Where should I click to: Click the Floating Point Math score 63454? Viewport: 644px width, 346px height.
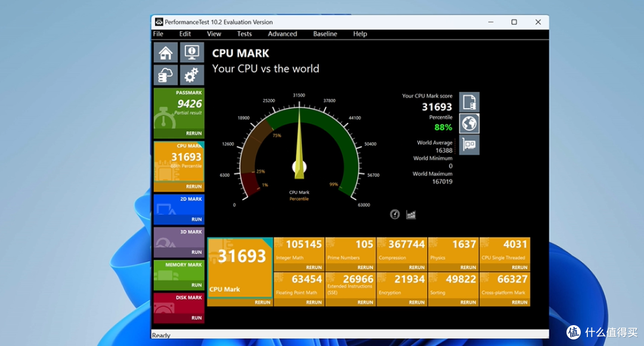tap(307, 279)
